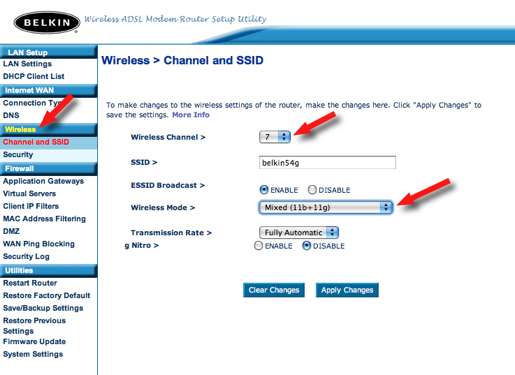Click the Clear Changes button
Image resolution: width=515 pixels, height=375 pixels.
click(x=274, y=290)
